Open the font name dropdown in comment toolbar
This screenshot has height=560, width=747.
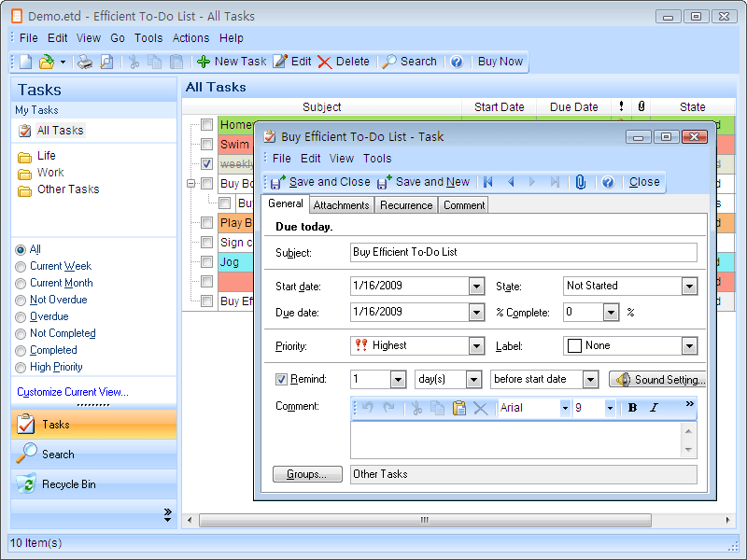563,408
